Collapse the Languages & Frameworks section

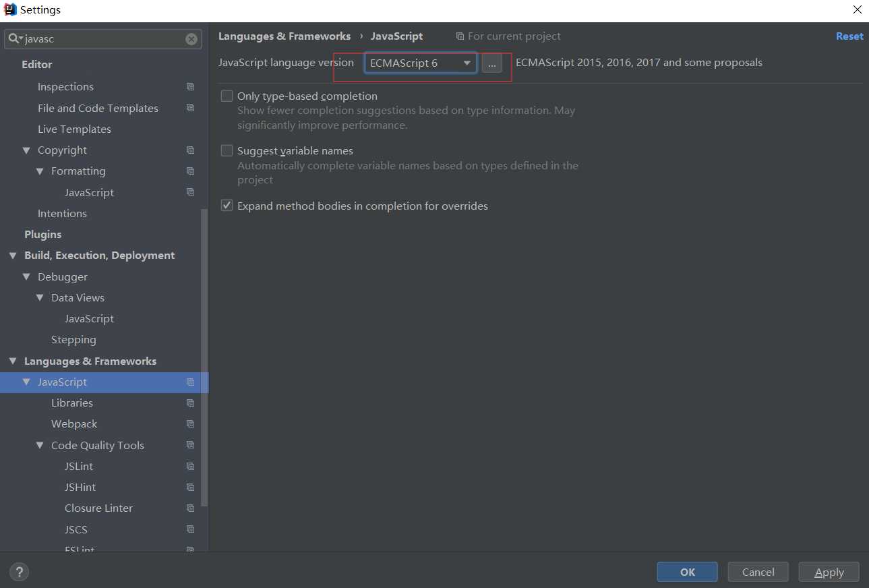(x=13, y=361)
